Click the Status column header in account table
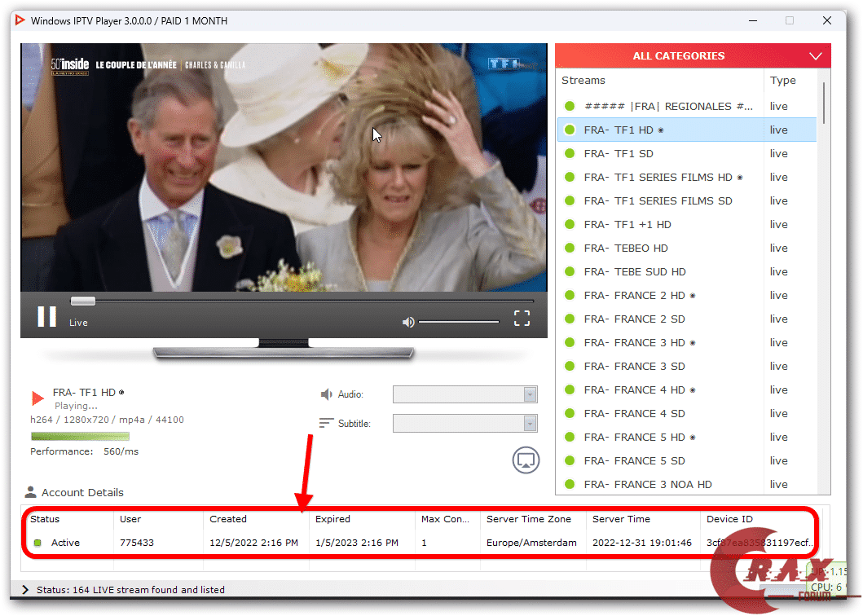Viewport: 863px width, 616px height. pos(45,519)
